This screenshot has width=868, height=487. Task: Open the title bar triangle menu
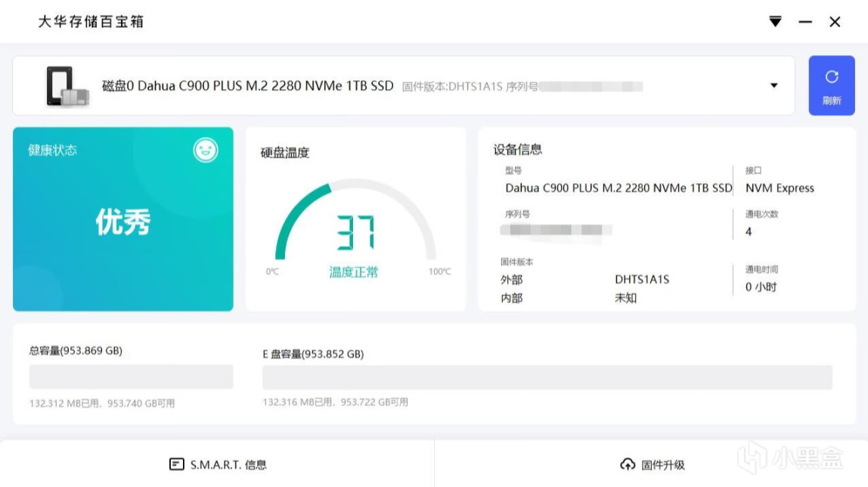[x=775, y=22]
